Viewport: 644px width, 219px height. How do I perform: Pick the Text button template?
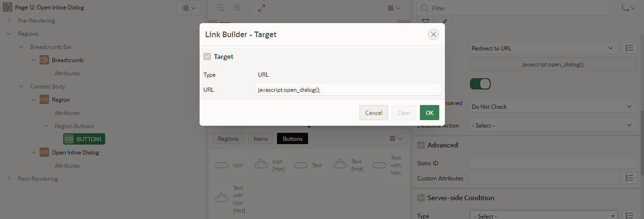pyautogui.click(x=308, y=165)
